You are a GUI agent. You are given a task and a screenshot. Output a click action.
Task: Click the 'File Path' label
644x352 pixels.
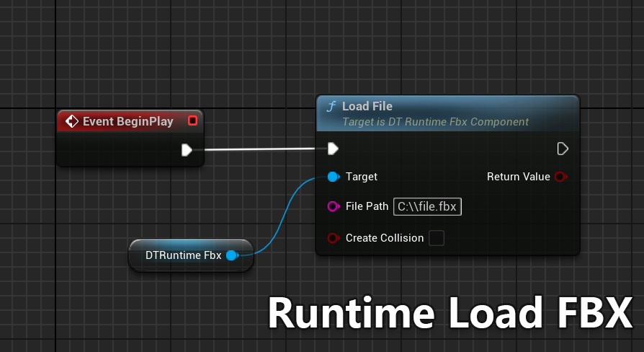tap(367, 206)
